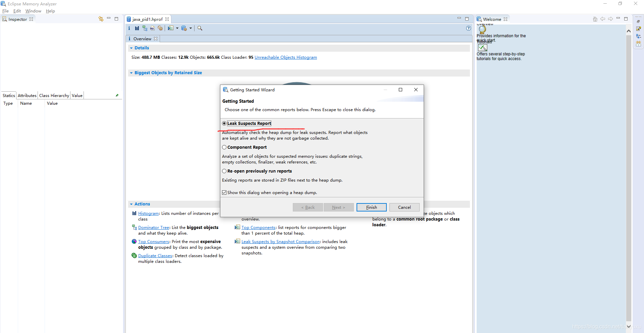This screenshot has width=644, height=333.
Task: Select the java_pid1.hprof editor tab
Action: click(147, 19)
